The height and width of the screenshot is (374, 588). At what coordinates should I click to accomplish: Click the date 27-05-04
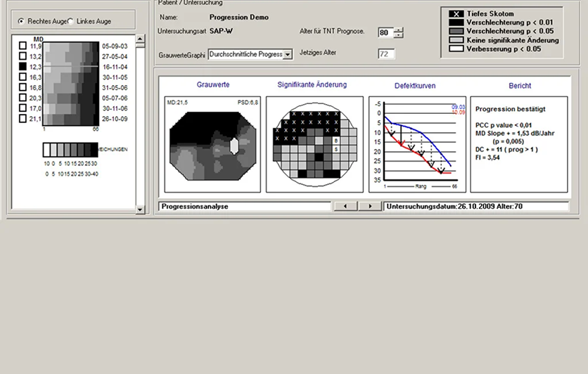tap(115, 56)
